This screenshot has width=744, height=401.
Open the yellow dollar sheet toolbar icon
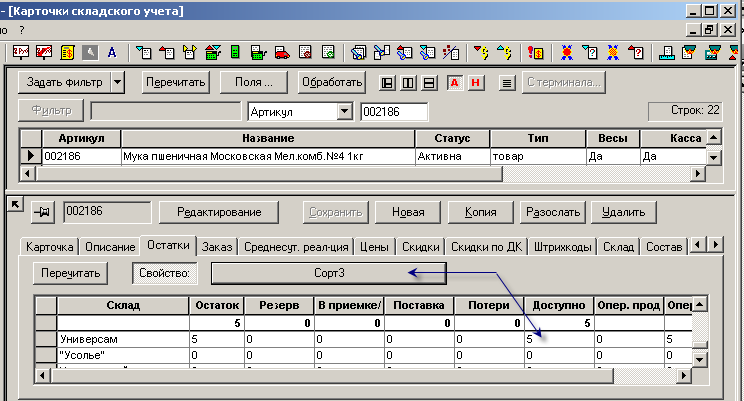click(x=67, y=52)
